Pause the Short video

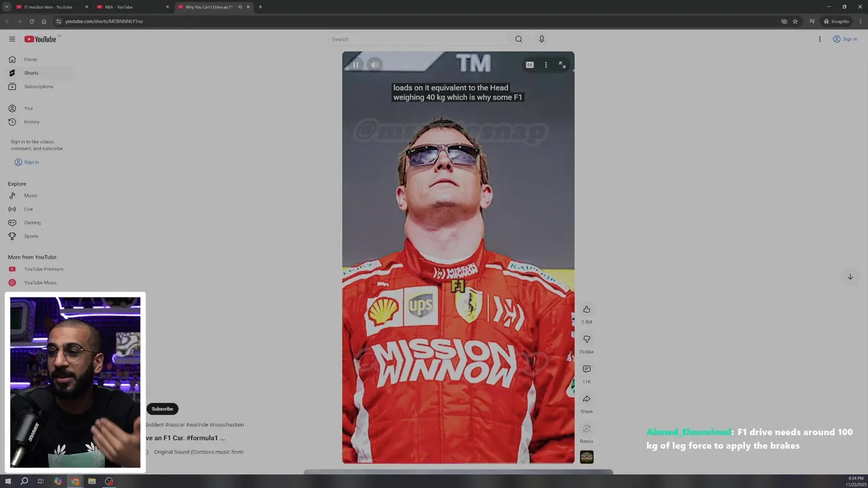[x=355, y=65]
